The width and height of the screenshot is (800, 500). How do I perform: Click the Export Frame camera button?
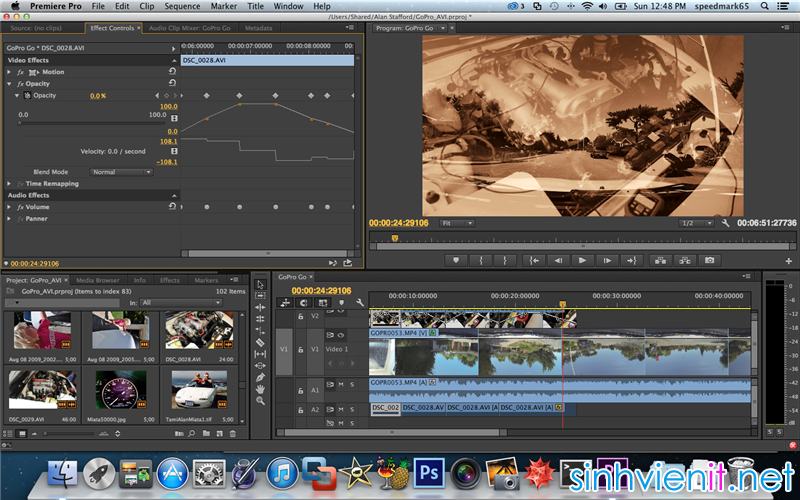point(710,260)
